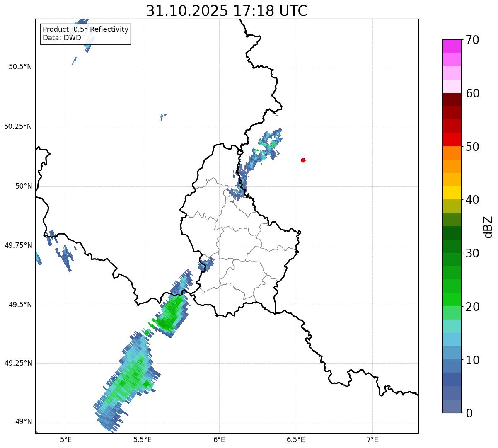
Task: Click the title '31.10.2025 17:18 UTC'
Action: [x=227, y=11]
